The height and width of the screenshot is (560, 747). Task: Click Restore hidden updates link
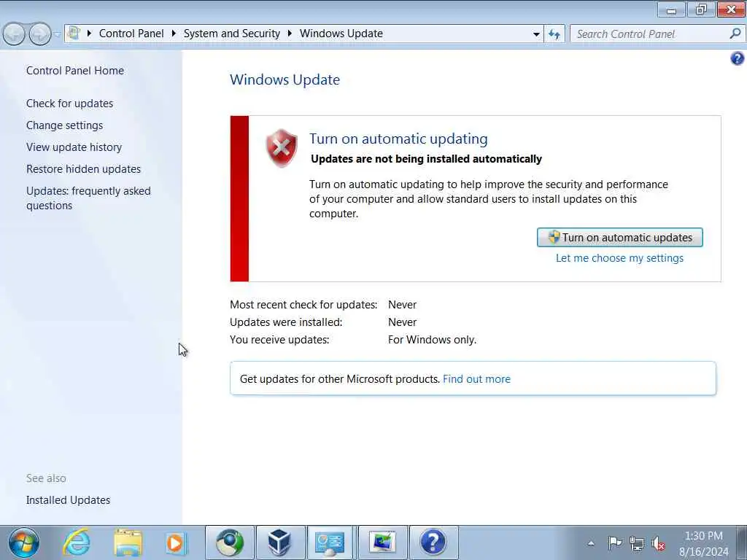pyautogui.click(x=83, y=169)
